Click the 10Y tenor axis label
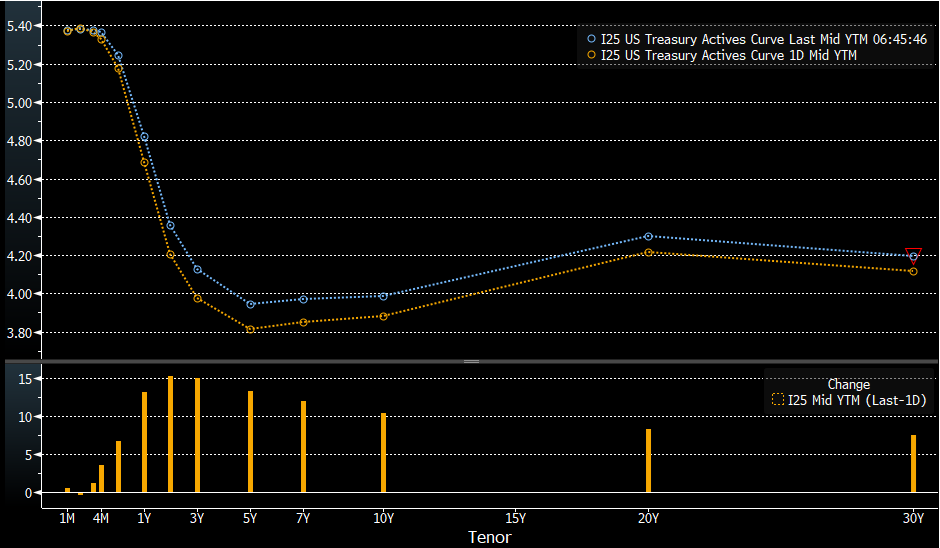The image size is (940, 548). click(x=383, y=518)
